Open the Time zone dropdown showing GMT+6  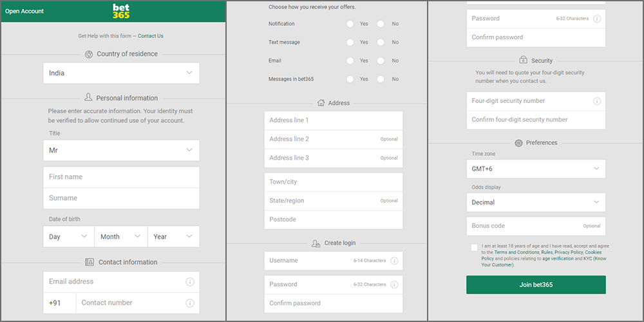tap(536, 169)
